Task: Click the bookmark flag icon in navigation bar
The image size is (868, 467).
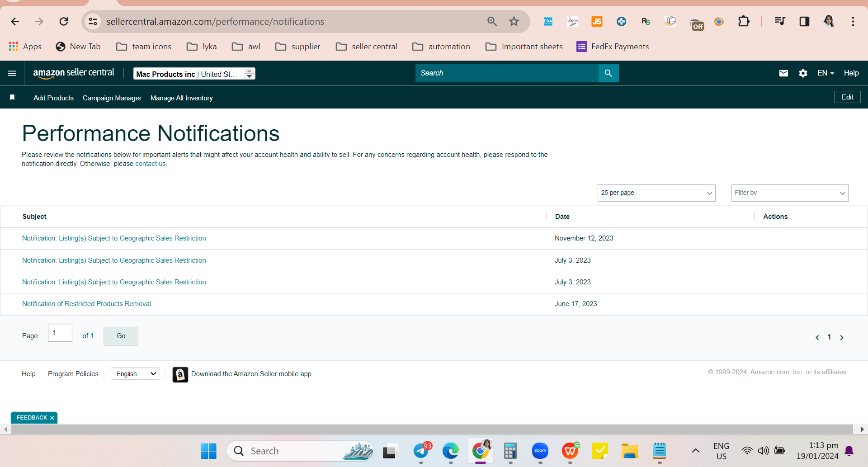Action: (12, 98)
